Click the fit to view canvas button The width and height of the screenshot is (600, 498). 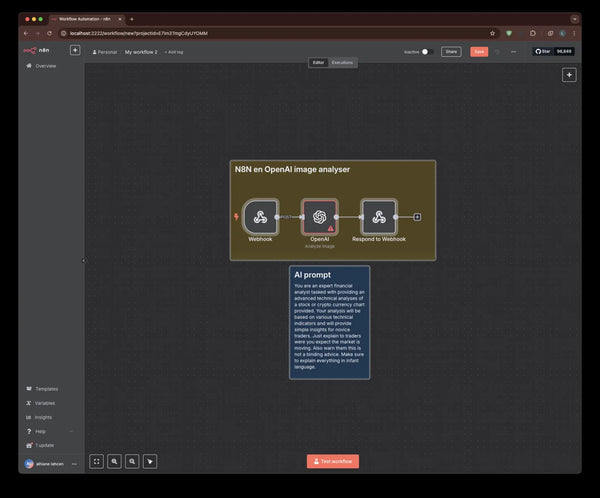tap(96, 461)
